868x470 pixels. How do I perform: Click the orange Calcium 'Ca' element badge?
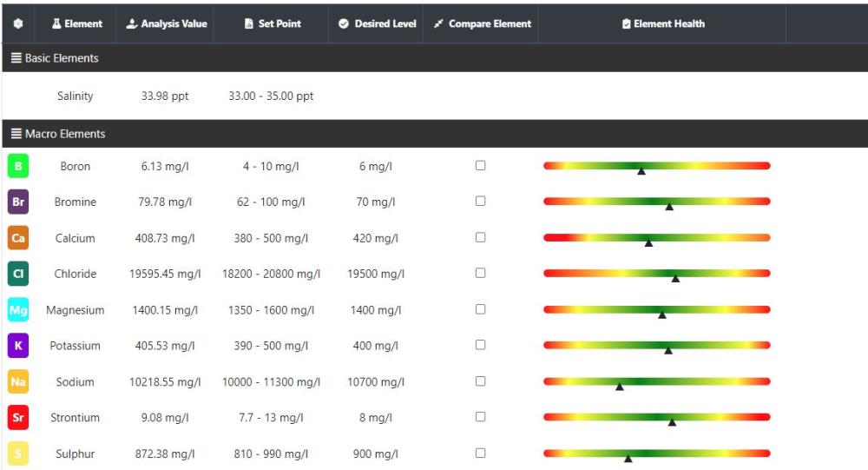point(18,238)
